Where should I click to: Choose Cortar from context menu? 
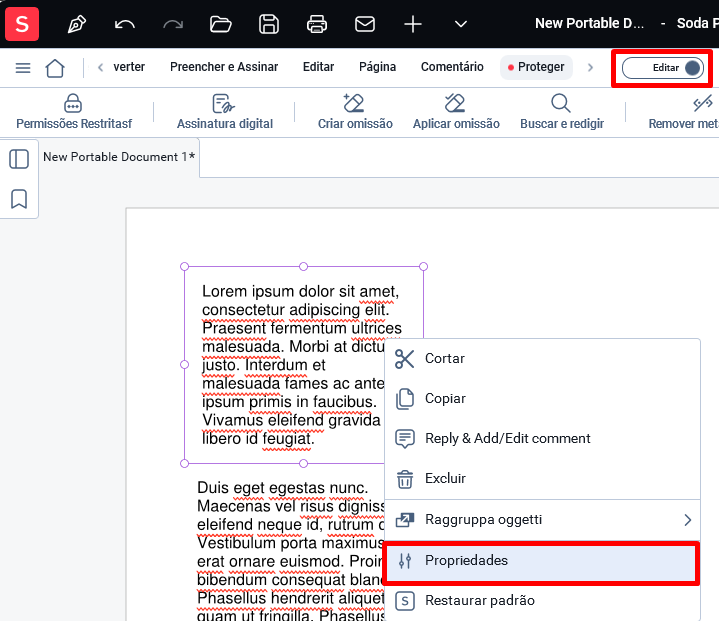coord(542,359)
